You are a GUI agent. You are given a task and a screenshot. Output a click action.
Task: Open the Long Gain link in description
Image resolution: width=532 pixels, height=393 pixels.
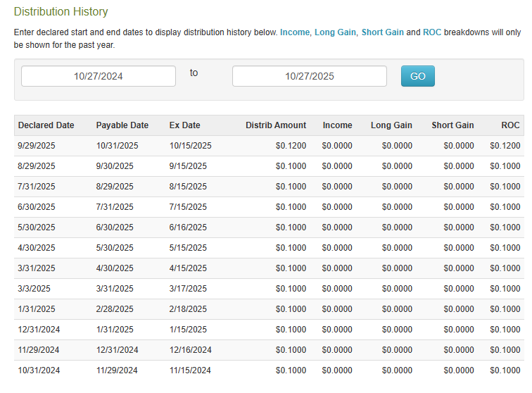(x=335, y=32)
